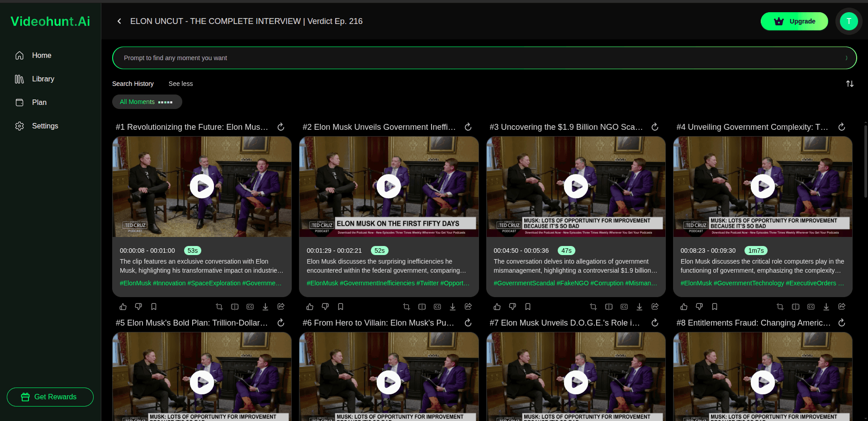Open the split-view icon for clip #4
The image size is (868, 421).
796,307
